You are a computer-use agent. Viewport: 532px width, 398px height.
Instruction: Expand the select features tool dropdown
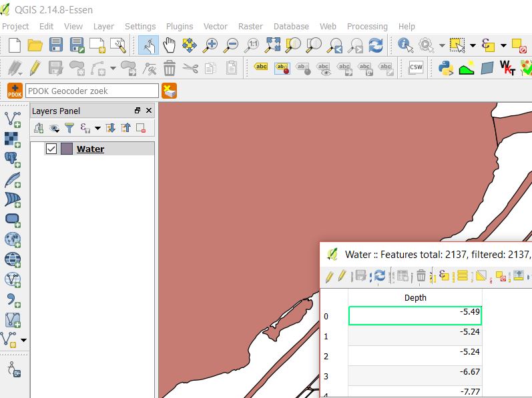click(473, 45)
